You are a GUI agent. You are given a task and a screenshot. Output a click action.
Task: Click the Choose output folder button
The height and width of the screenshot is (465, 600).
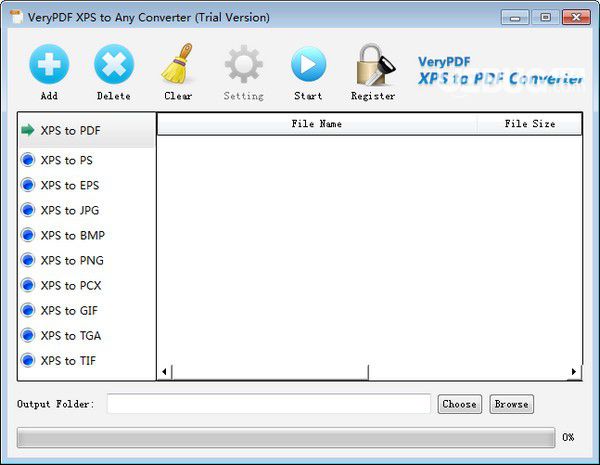460,404
